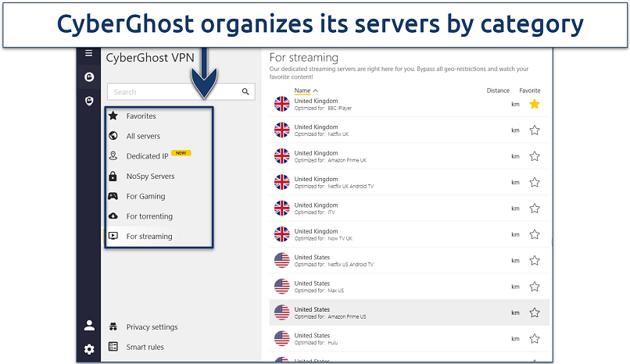
Task: Open the settings gear icon
Action: (89, 349)
